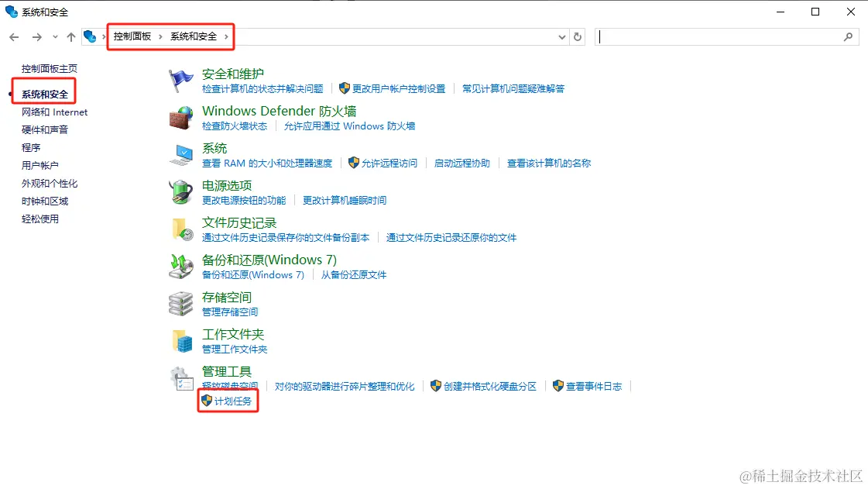Click the refresh icon in the address bar
Screen dimensions: 868x489
click(578, 36)
